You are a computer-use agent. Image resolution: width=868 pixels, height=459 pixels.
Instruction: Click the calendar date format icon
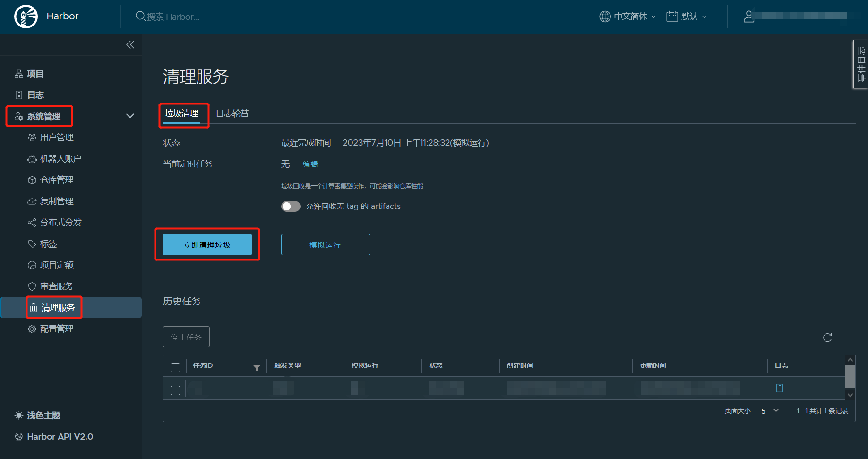pos(672,17)
